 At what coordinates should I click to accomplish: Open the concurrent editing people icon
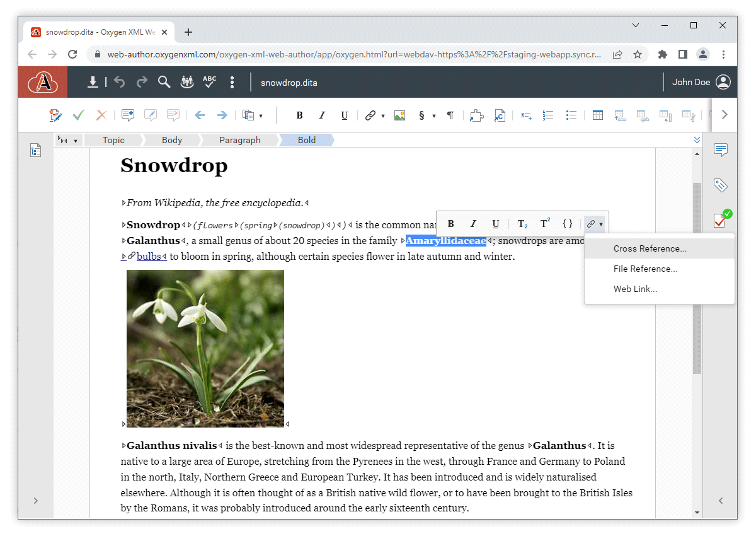click(x=187, y=82)
